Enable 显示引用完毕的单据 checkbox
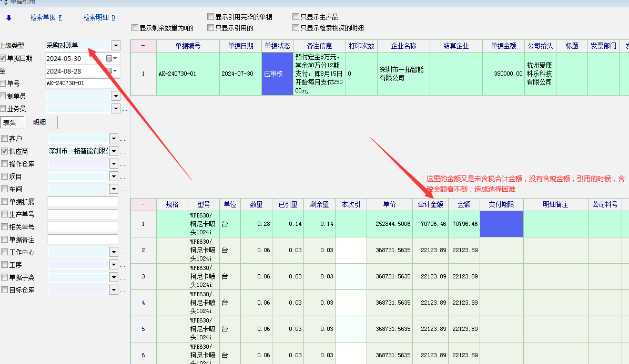Image resolution: width=629 pixels, height=364 pixels. point(211,17)
